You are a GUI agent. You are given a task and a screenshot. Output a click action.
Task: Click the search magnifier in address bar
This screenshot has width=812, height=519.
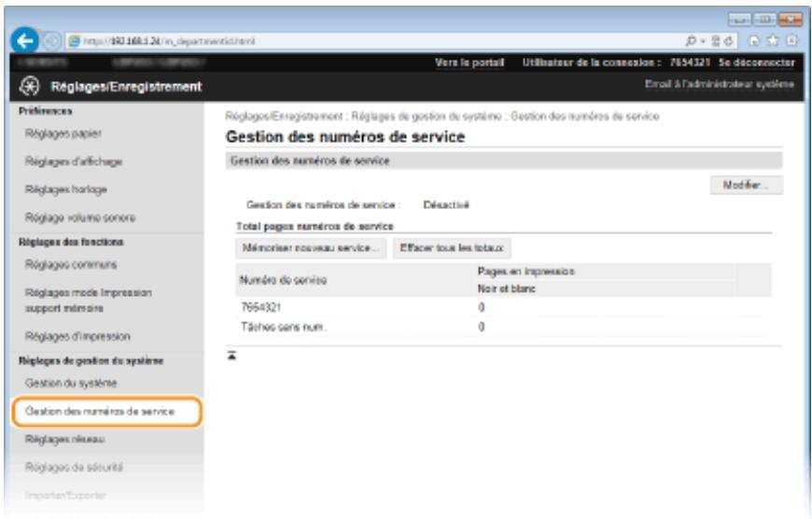[x=691, y=41]
